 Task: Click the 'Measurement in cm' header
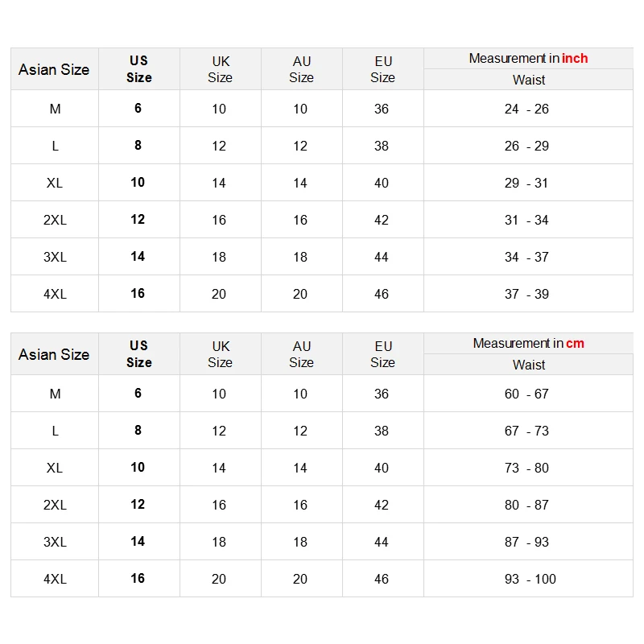528,344
